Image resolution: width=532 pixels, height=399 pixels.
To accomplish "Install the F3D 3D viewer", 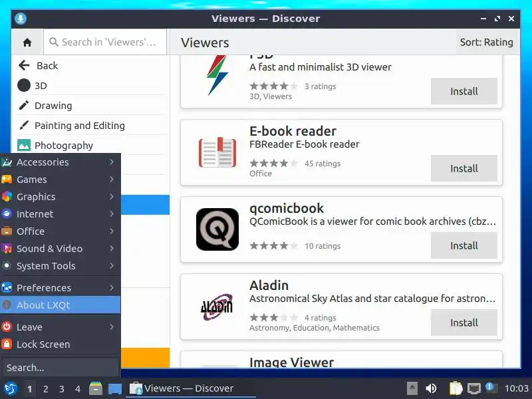I will click(x=464, y=91).
